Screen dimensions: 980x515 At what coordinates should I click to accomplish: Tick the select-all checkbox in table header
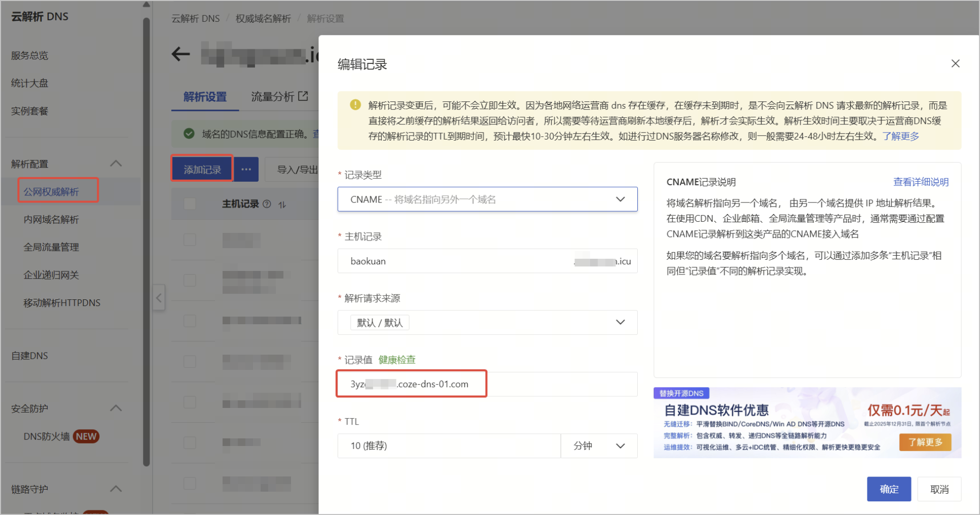pyautogui.click(x=190, y=204)
